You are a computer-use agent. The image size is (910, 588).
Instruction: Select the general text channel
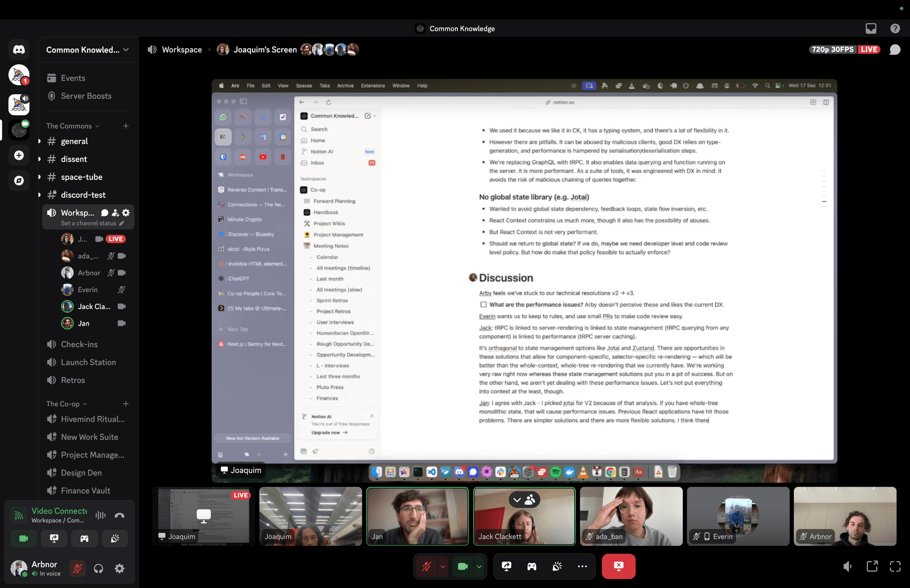click(74, 141)
